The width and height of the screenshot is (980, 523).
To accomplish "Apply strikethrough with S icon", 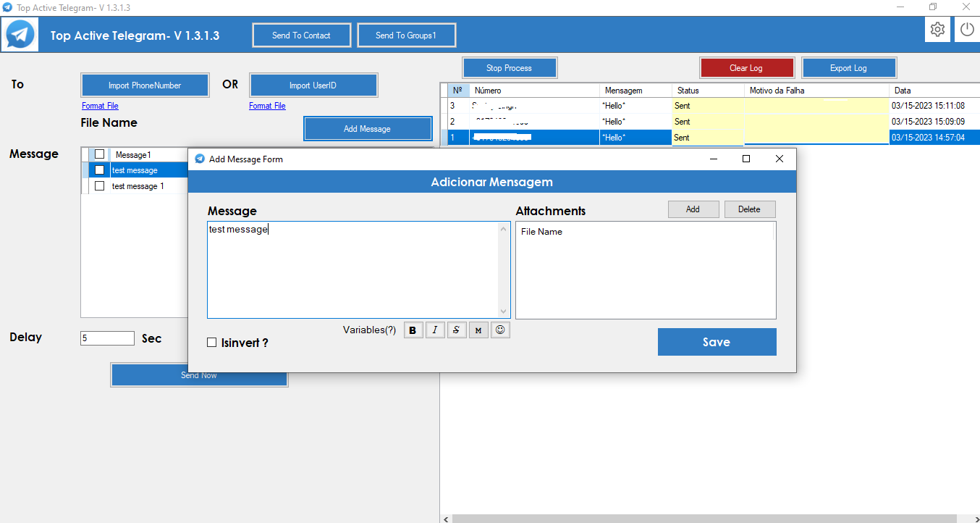I will (457, 330).
